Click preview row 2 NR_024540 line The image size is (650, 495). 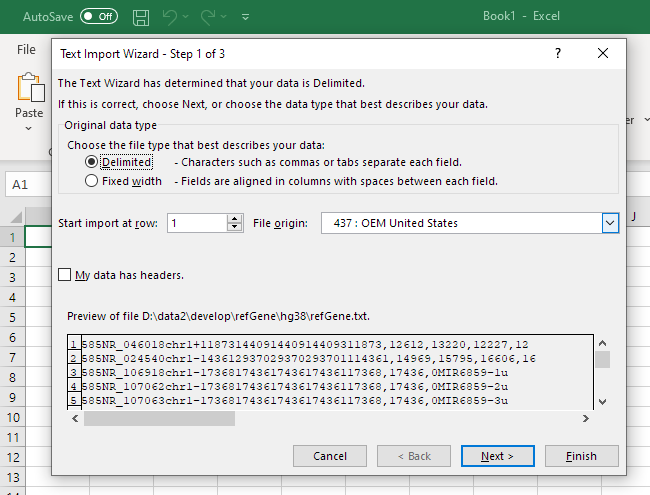click(308, 358)
